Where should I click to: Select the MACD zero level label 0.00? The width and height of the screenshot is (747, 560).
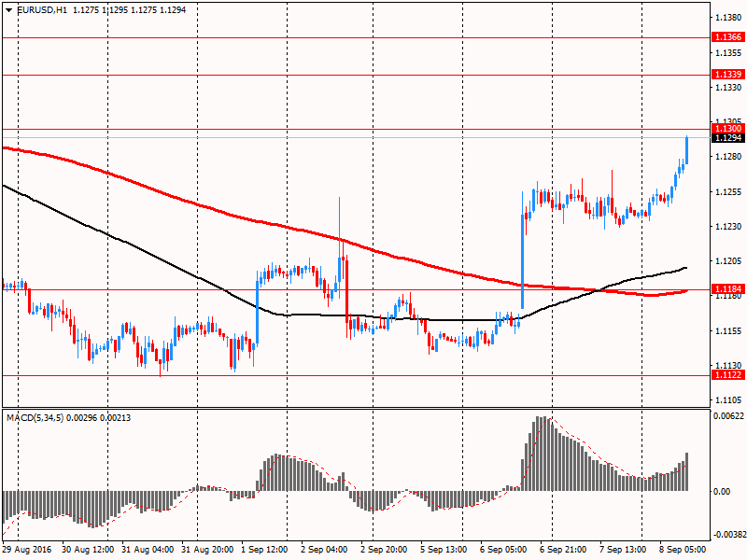[722, 492]
